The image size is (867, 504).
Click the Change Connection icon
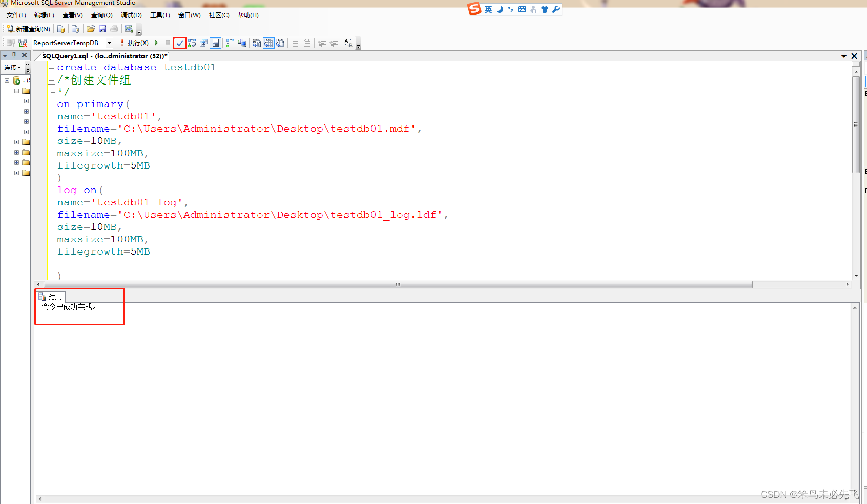point(23,43)
